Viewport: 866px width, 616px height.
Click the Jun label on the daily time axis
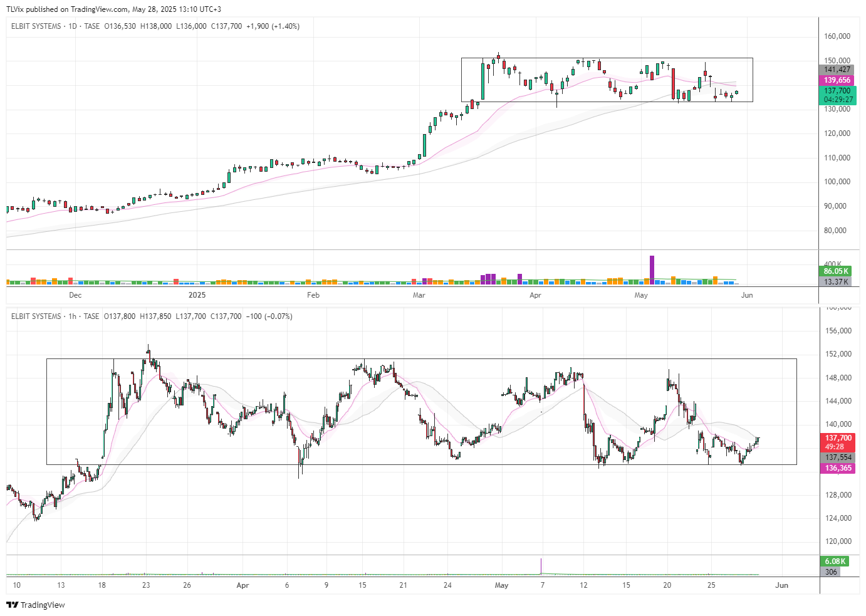(x=747, y=295)
